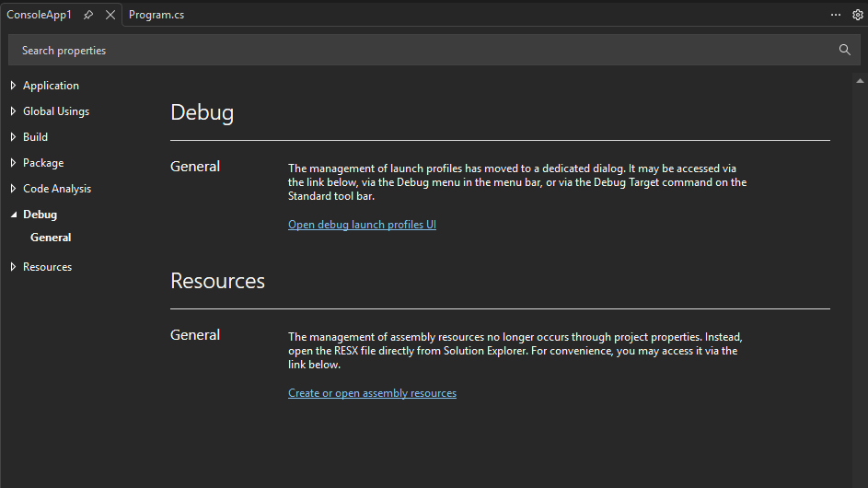The height and width of the screenshot is (488, 868).
Task: Click the settings gear icon
Action: (858, 15)
